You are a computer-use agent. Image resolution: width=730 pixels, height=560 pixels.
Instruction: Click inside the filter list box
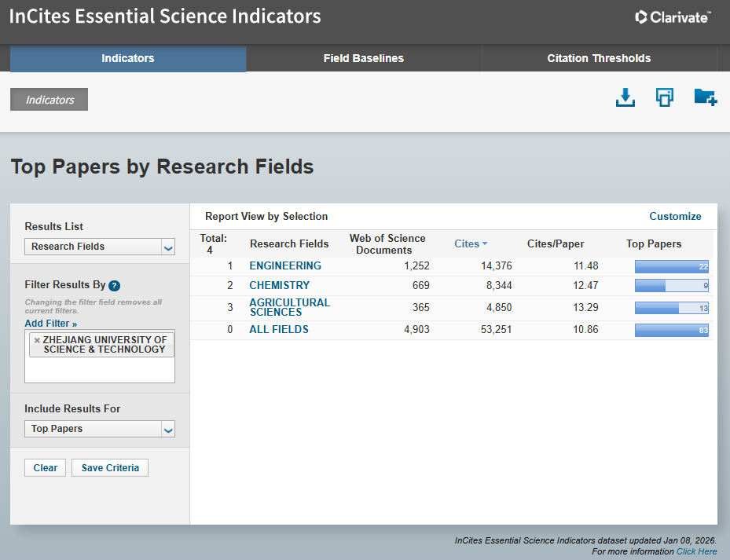[99, 370]
